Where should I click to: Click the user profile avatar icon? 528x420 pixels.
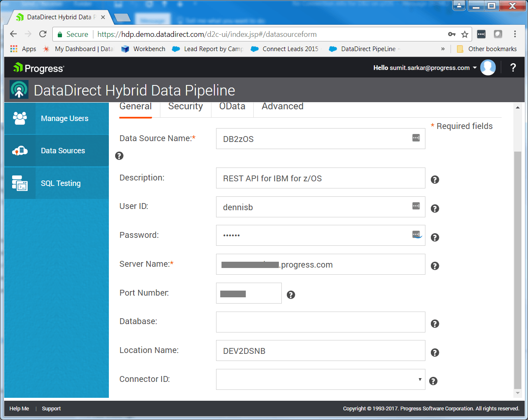click(x=488, y=67)
